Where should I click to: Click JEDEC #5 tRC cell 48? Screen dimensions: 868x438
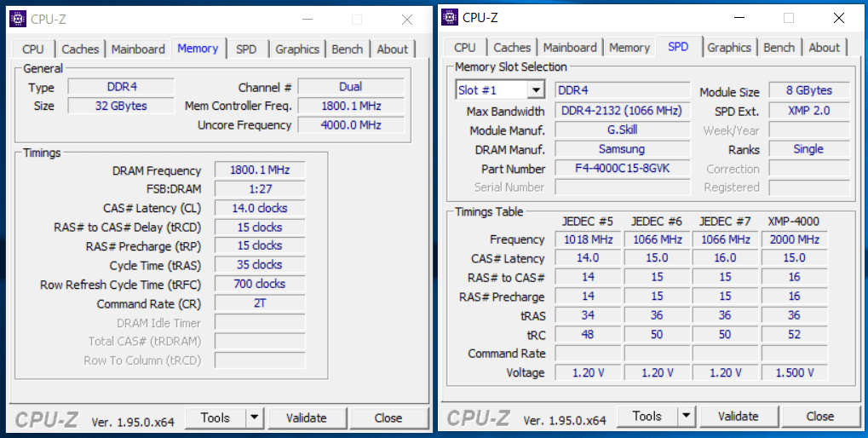pyautogui.click(x=588, y=334)
